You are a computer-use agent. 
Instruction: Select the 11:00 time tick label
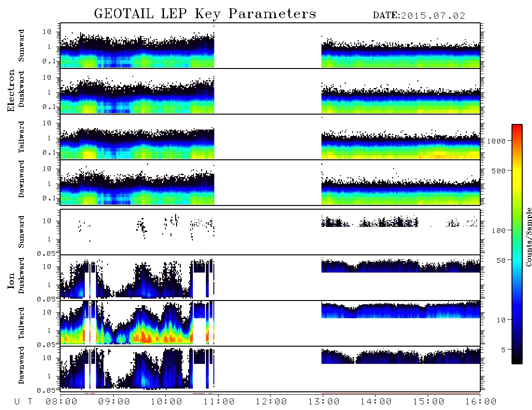pos(219,402)
